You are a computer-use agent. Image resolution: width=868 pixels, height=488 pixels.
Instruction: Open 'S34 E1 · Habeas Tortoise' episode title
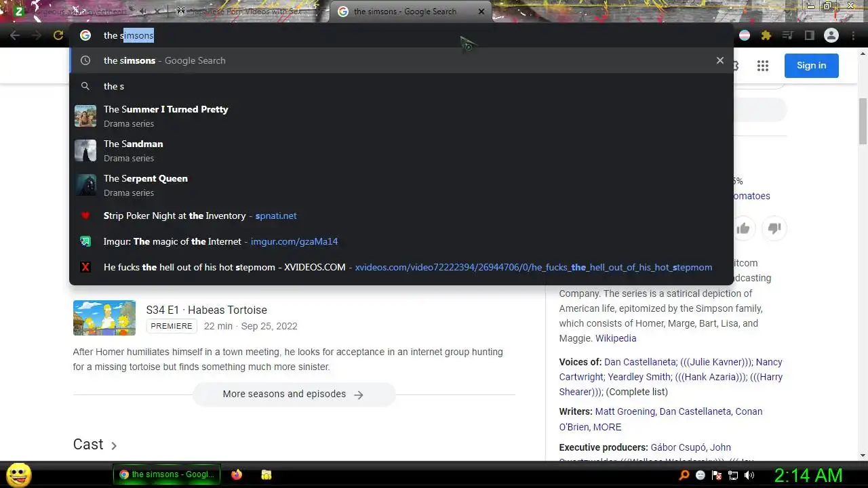tap(207, 310)
